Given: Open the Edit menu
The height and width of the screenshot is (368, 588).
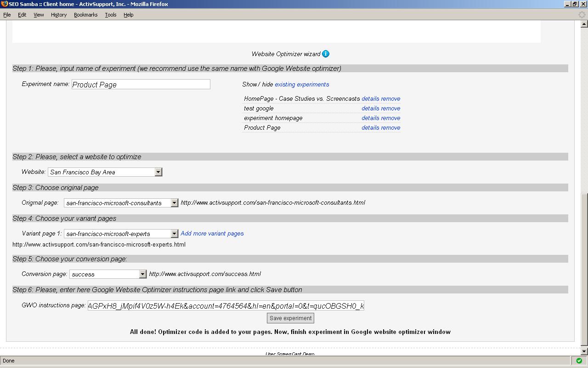Looking at the screenshot, I should (x=22, y=15).
